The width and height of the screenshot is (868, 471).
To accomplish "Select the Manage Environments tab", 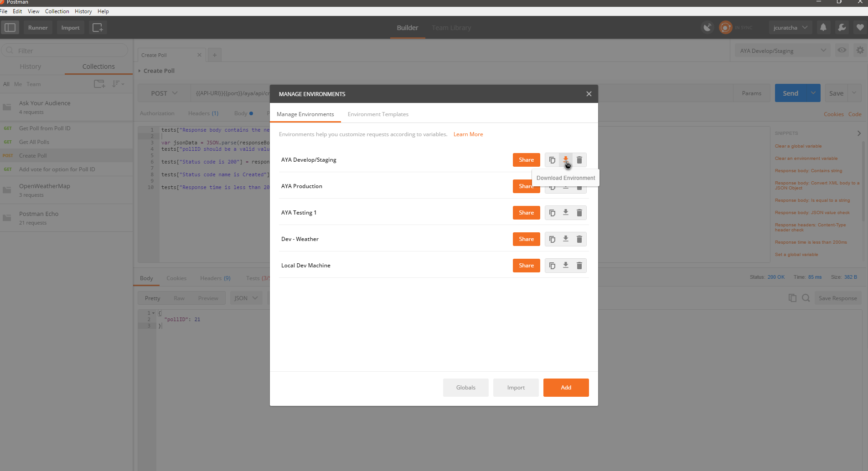I will (305, 114).
